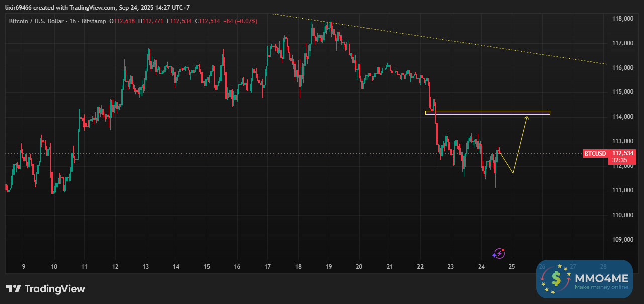Click date label 11 on time axis
The image size is (644, 304).
pos(84,267)
